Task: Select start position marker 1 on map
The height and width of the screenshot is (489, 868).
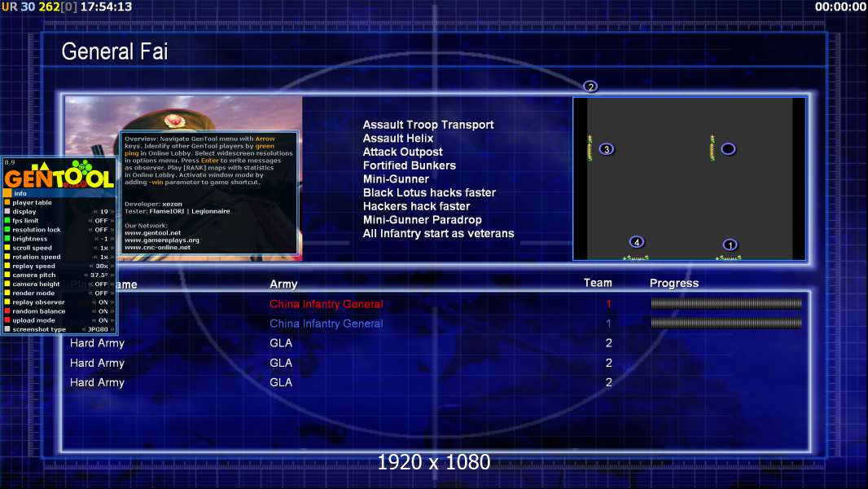Action: pyautogui.click(x=730, y=244)
